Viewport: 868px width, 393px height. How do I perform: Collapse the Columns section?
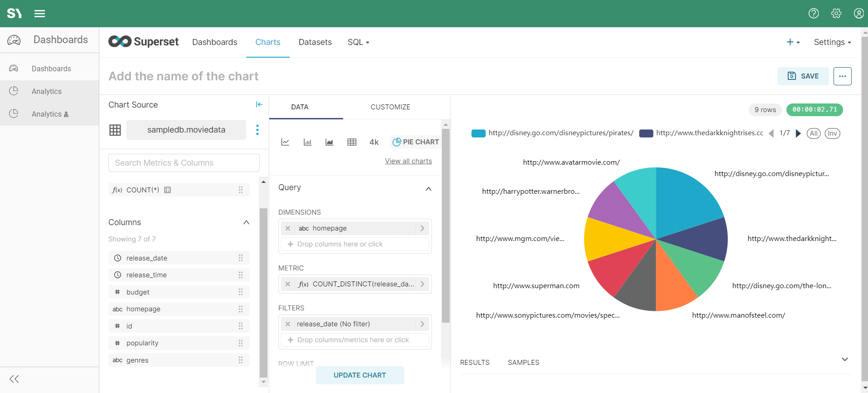coord(246,222)
